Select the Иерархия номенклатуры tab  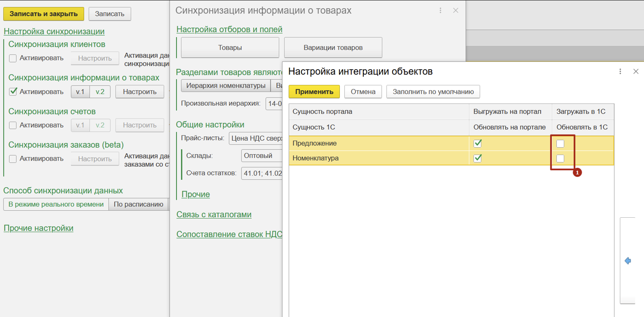[x=226, y=86]
